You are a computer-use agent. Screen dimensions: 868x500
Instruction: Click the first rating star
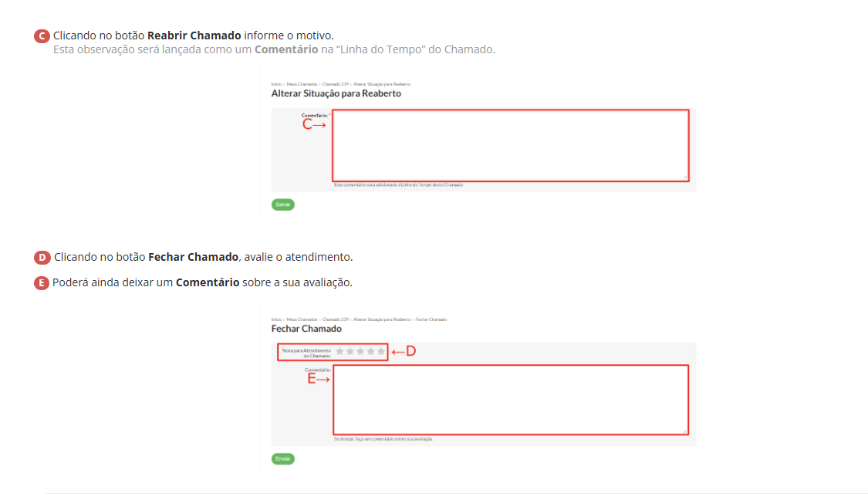click(x=339, y=352)
